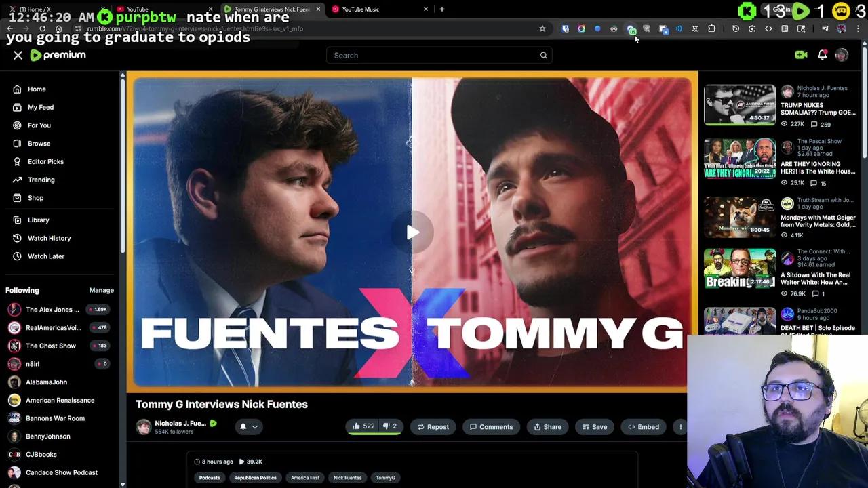Open the TRUMP NUKES SOMALIA video thumbnail
This screenshot has height=488, width=868.
[740, 105]
